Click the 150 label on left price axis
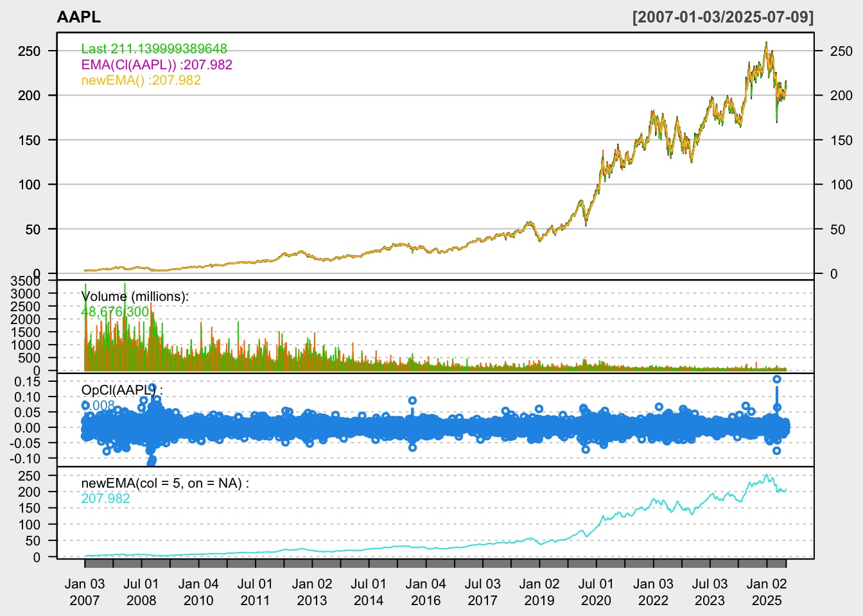 pos(29,140)
